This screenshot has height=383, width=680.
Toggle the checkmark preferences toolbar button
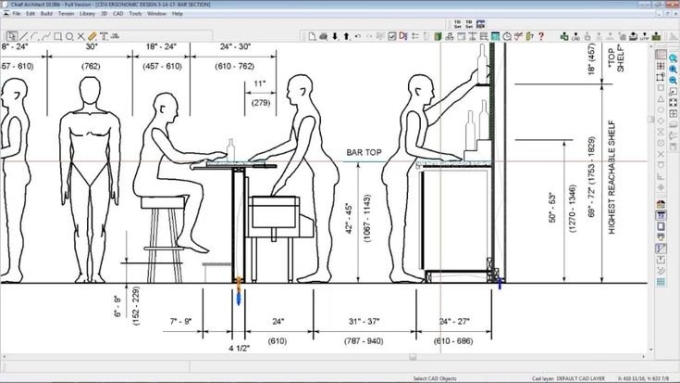click(x=392, y=36)
